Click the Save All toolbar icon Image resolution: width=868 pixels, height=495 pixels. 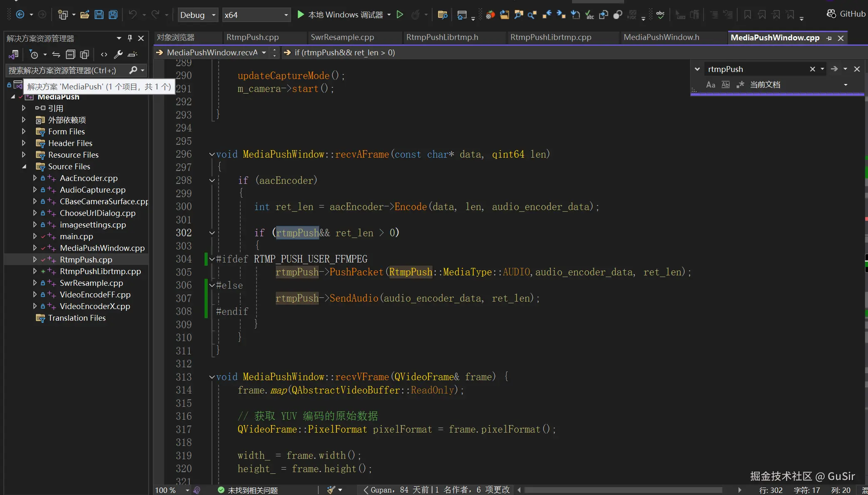coord(113,15)
